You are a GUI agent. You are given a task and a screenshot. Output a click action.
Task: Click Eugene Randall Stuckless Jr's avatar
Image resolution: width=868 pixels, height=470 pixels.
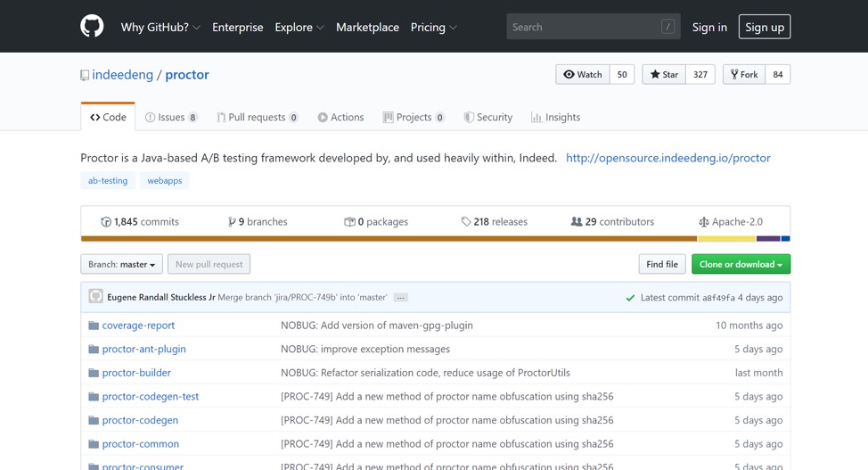pyautogui.click(x=95, y=296)
